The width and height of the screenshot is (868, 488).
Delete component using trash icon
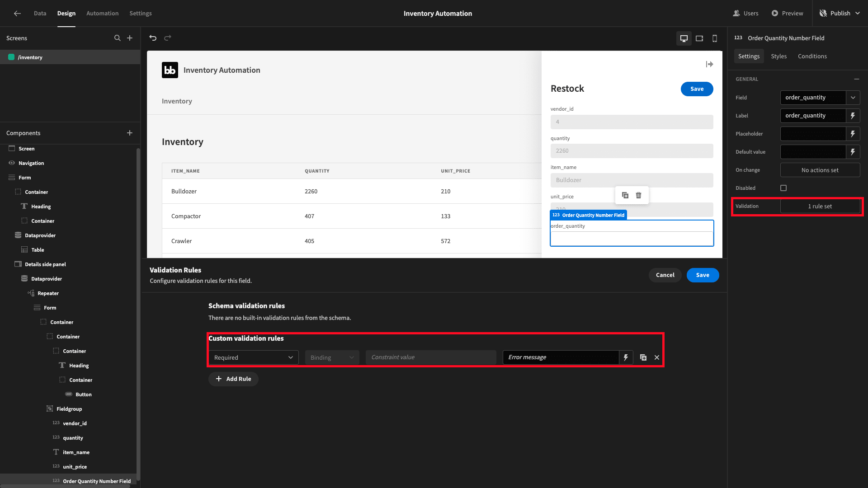[639, 195]
